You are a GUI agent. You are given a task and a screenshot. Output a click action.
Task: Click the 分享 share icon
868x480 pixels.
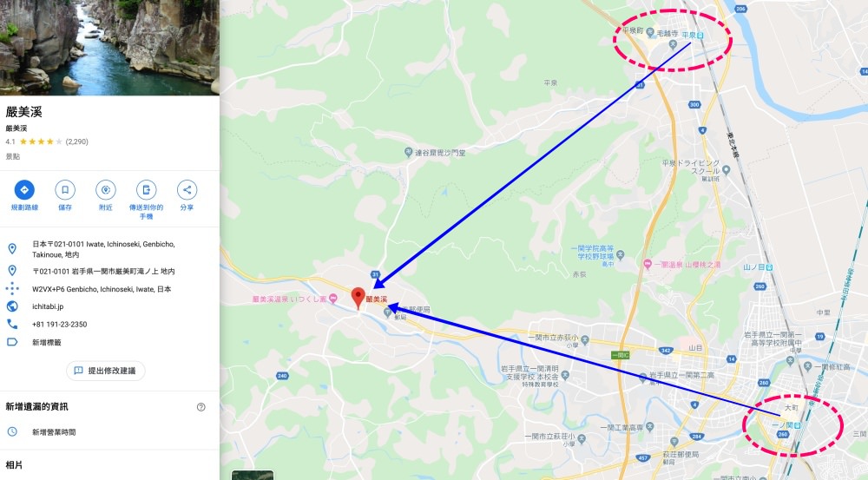pos(187,190)
